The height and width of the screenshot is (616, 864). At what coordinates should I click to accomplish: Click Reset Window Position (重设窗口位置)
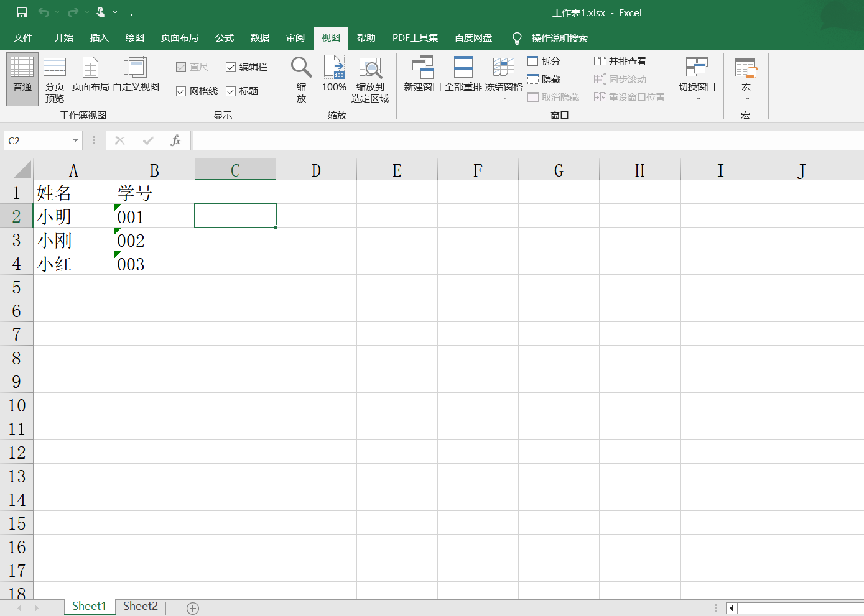coord(629,97)
